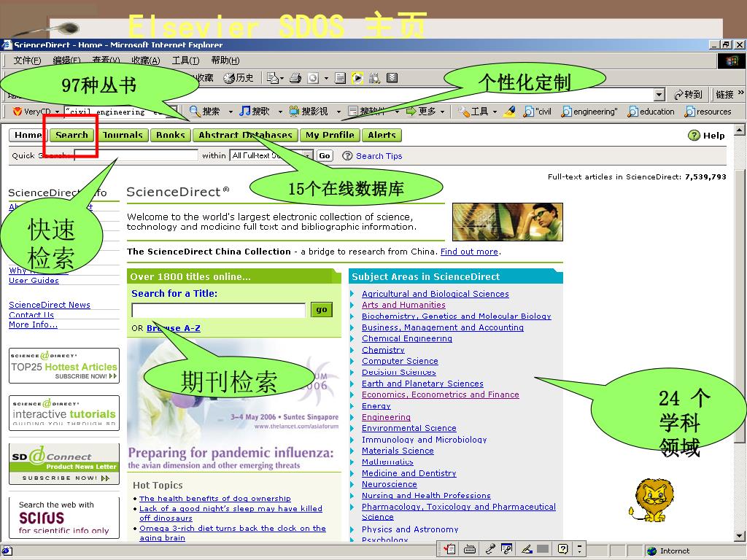
Task: Click the SD Connect newsletter banner
Action: [x=64, y=464]
